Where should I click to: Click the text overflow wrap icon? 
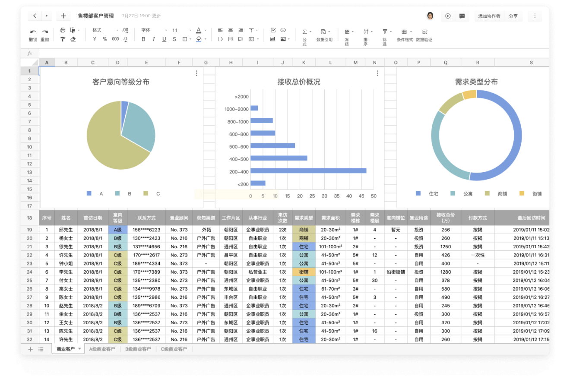coord(220,39)
